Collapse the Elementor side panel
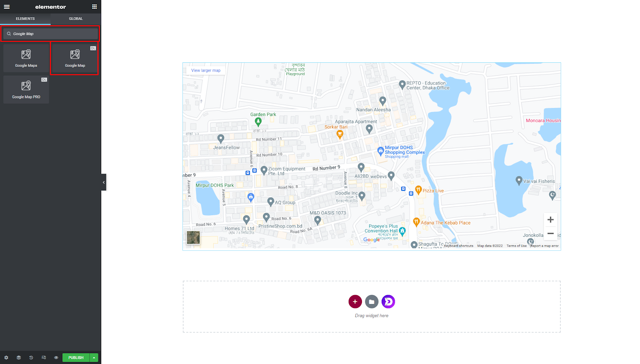The width and height of the screenshot is (640, 364). tap(104, 182)
